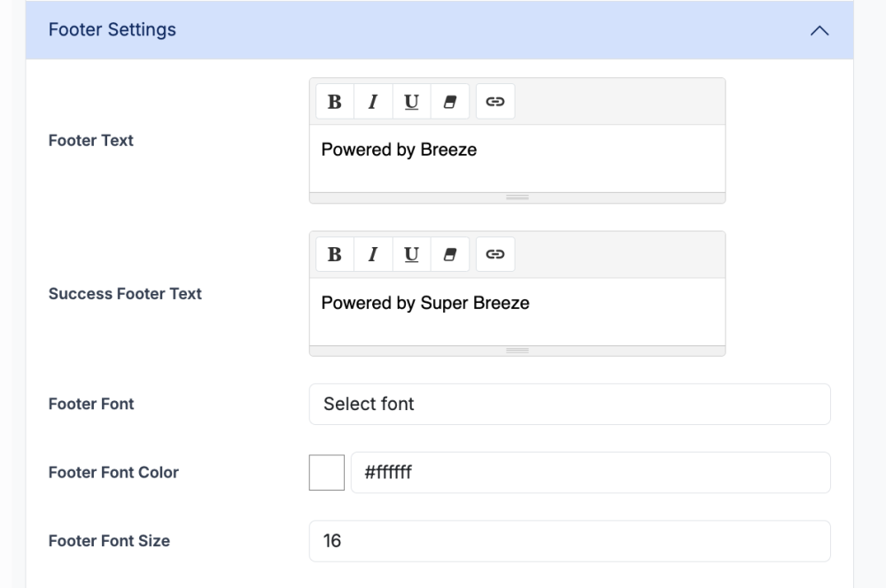The width and height of the screenshot is (886, 588).
Task: Click Italic icon in Success Footer Text editor
Action: [x=373, y=255]
